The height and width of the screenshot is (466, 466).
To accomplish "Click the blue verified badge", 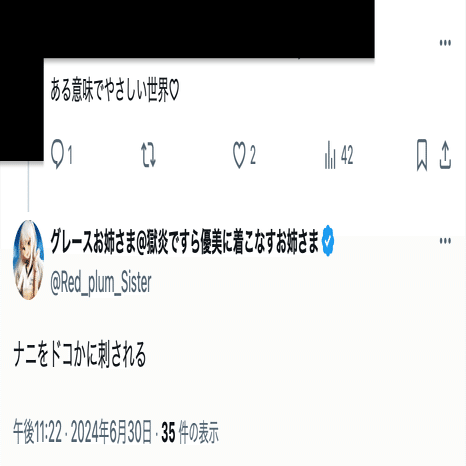I will coord(328,241).
